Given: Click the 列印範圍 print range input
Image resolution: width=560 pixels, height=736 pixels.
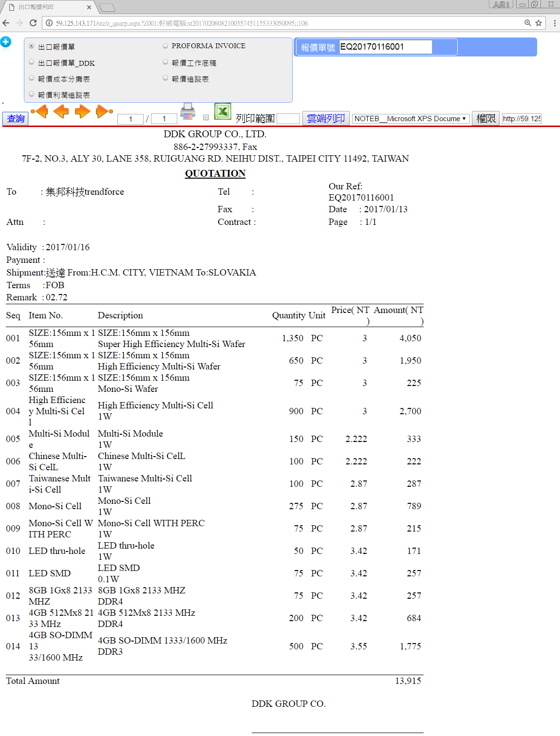Looking at the screenshot, I should (288, 119).
